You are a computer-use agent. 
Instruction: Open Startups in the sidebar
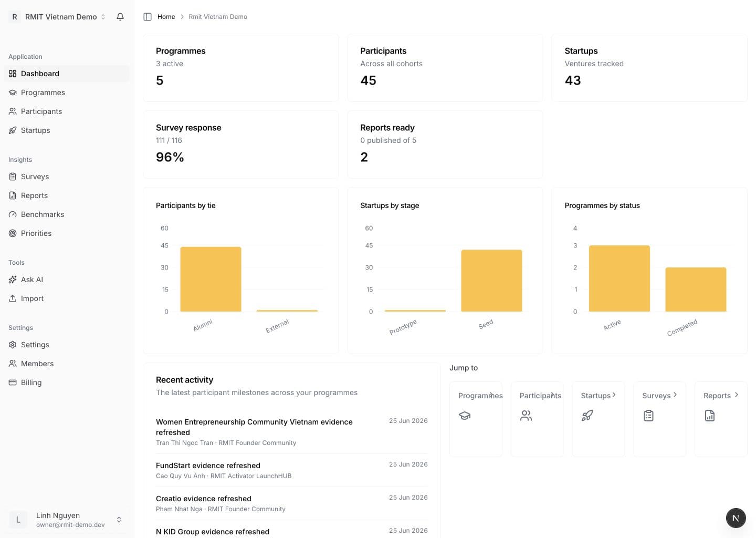(x=67, y=130)
